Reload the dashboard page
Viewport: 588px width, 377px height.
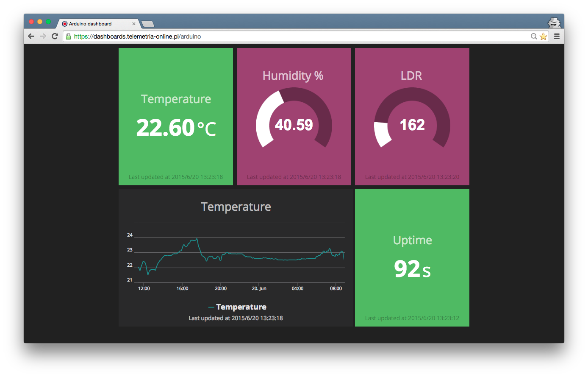[55, 36]
